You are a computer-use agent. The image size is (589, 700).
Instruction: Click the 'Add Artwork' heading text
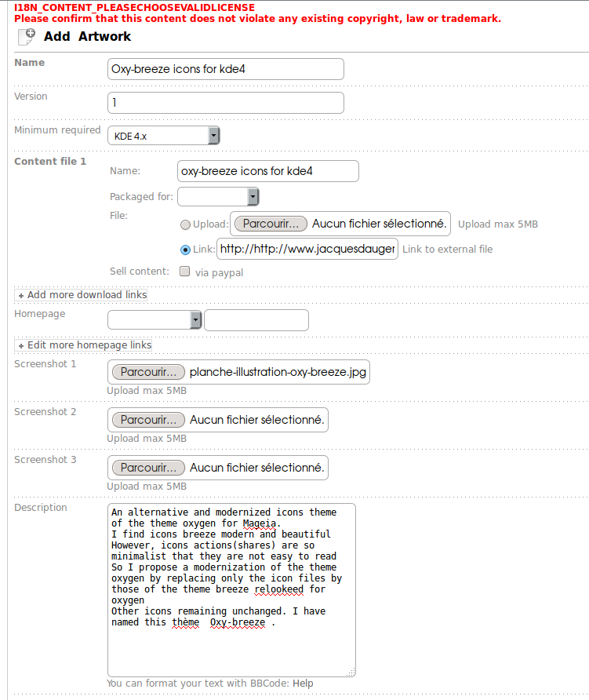tap(88, 36)
